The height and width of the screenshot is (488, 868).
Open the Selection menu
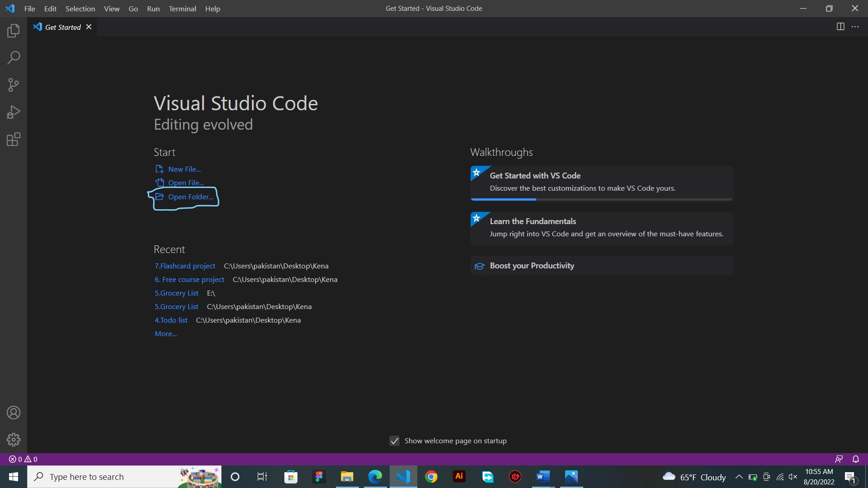point(80,9)
